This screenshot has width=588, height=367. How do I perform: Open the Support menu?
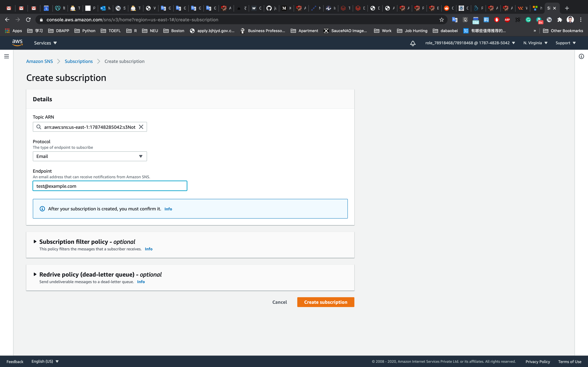(x=565, y=43)
